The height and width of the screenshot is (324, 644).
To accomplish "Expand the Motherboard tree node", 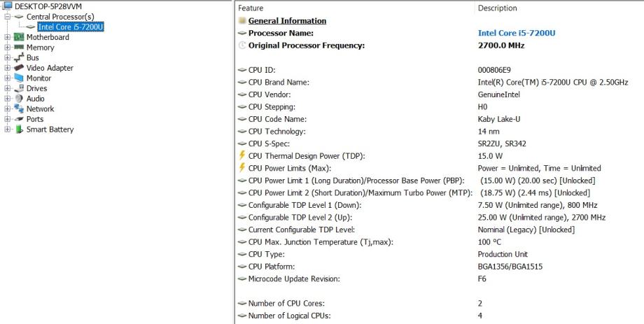I will point(8,37).
